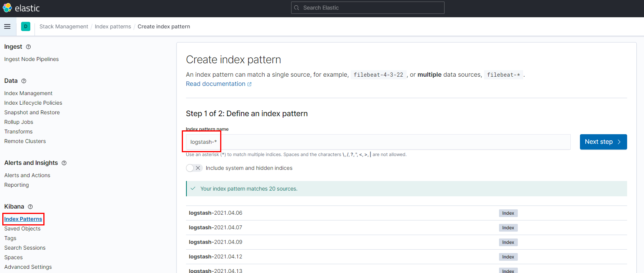Open Tags in the sidebar
This screenshot has height=273, width=644.
10,238
